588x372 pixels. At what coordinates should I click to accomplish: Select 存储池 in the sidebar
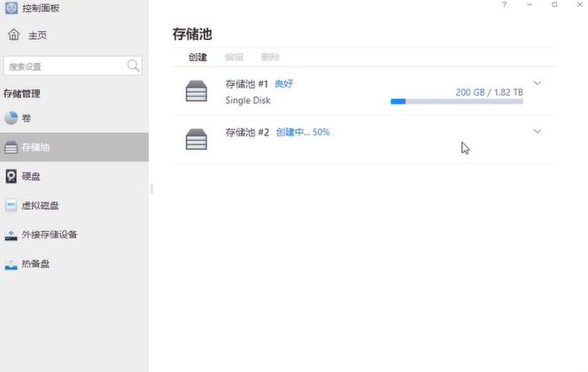point(35,147)
